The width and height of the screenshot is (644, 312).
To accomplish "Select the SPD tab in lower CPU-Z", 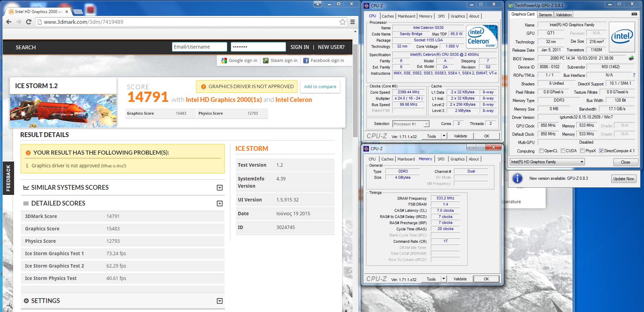I will point(441,159).
